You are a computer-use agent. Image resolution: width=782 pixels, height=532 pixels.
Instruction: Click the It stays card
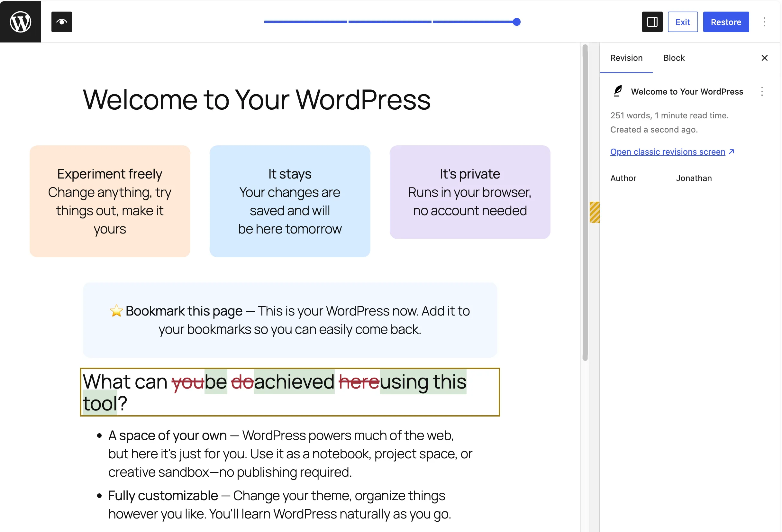click(290, 201)
